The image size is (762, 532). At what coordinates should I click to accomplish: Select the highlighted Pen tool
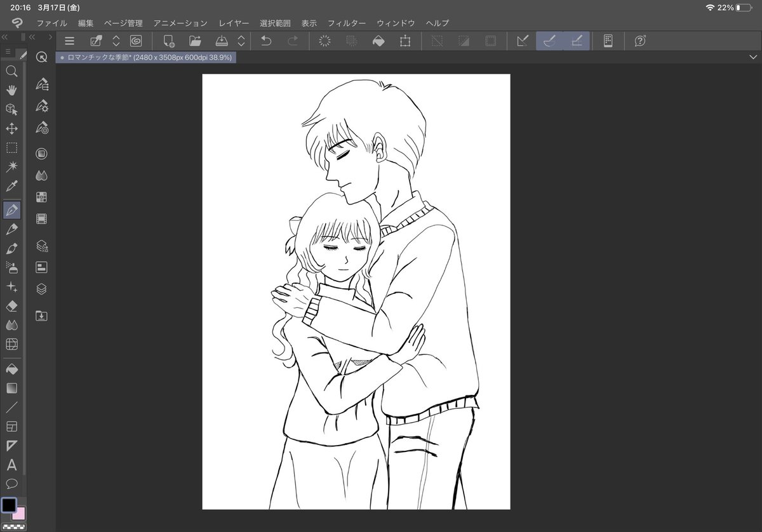point(11,210)
